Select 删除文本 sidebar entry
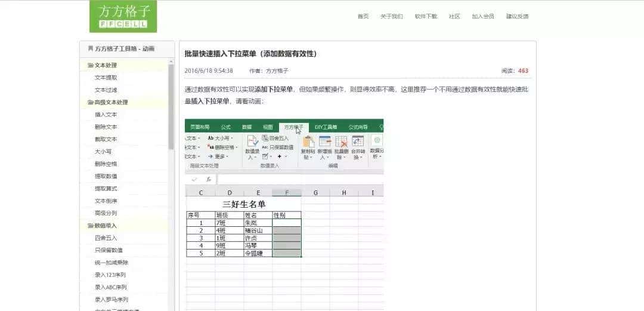 point(106,127)
